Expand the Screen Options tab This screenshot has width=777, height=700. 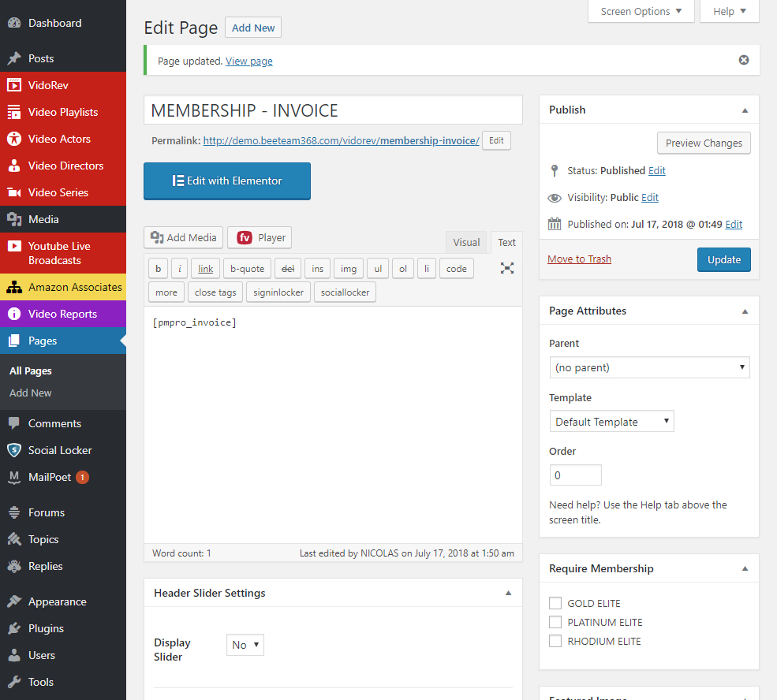coord(641,12)
